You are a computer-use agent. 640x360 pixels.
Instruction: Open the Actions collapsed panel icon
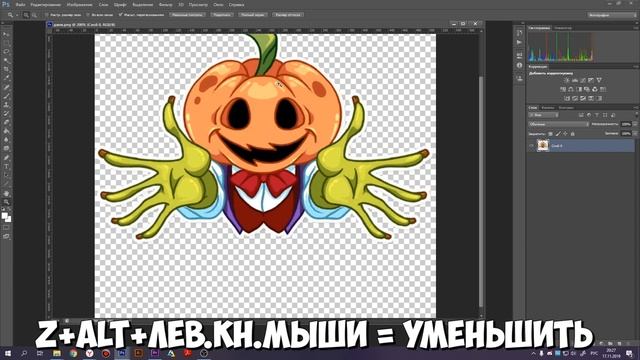519,42
